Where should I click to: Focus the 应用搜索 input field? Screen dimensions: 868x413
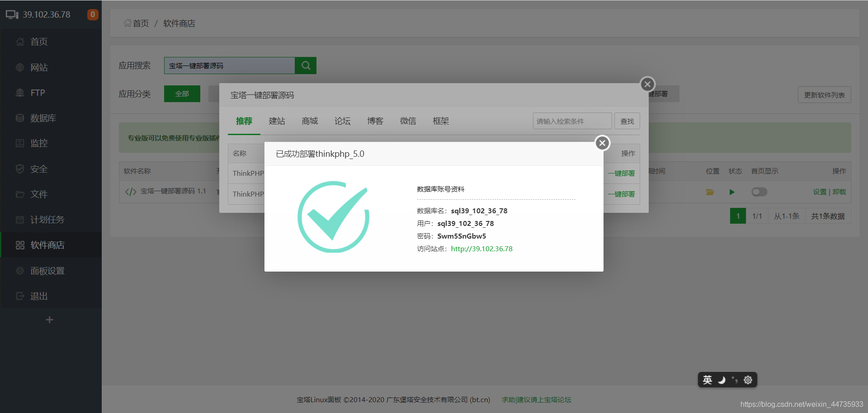pos(230,66)
